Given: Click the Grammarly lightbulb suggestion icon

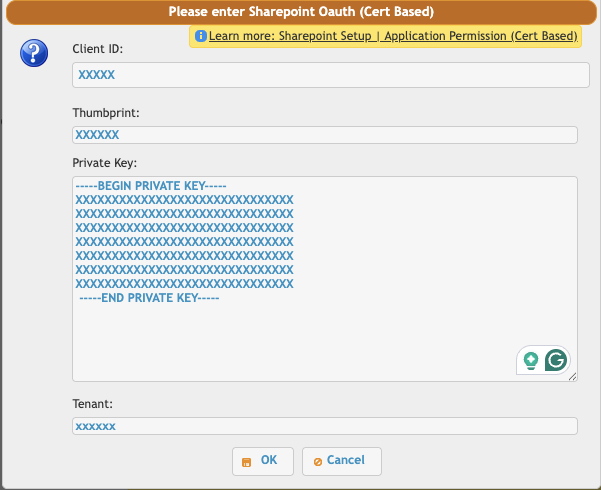Looking at the screenshot, I should click(531, 360).
